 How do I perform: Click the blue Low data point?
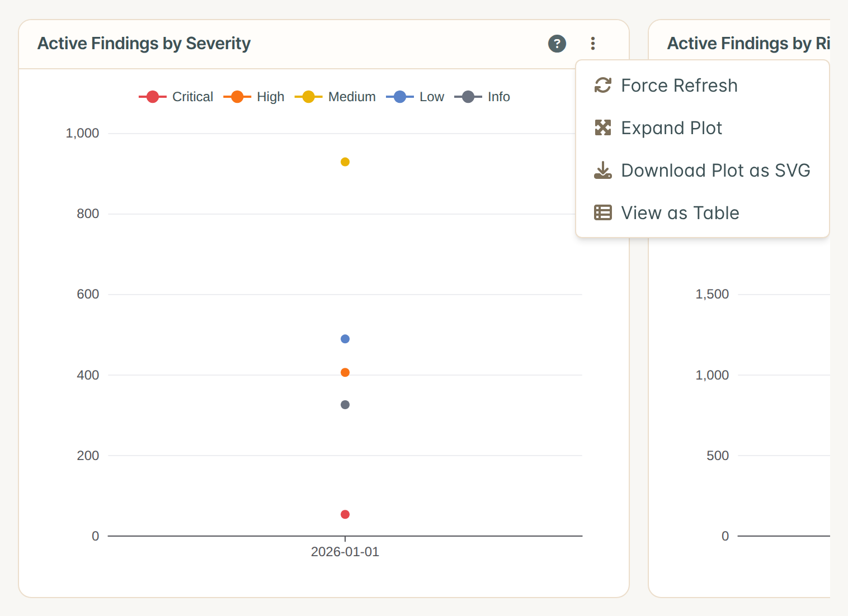345,339
